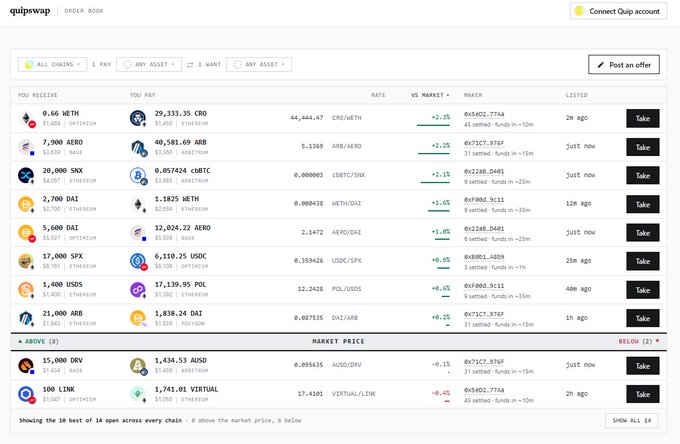Click the ARB token icon beside 40,581.69 ARB
This screenshot has height=444, width=680.
point(138,147)
